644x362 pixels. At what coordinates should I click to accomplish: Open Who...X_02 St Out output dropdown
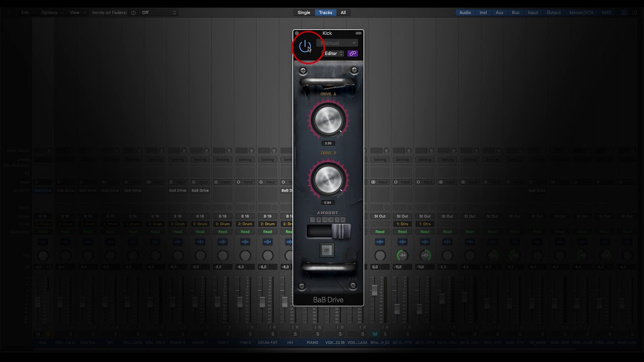click(380, 216)
